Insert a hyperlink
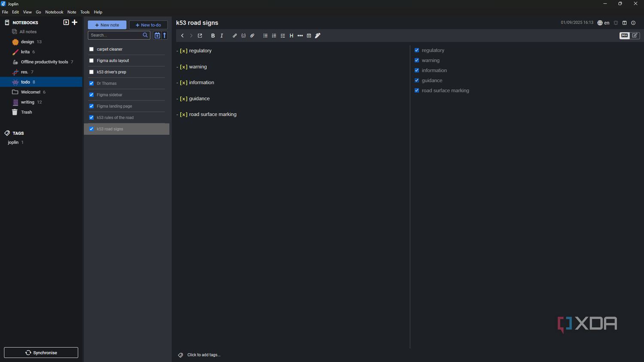644x362 pixels. coord(234,36)
